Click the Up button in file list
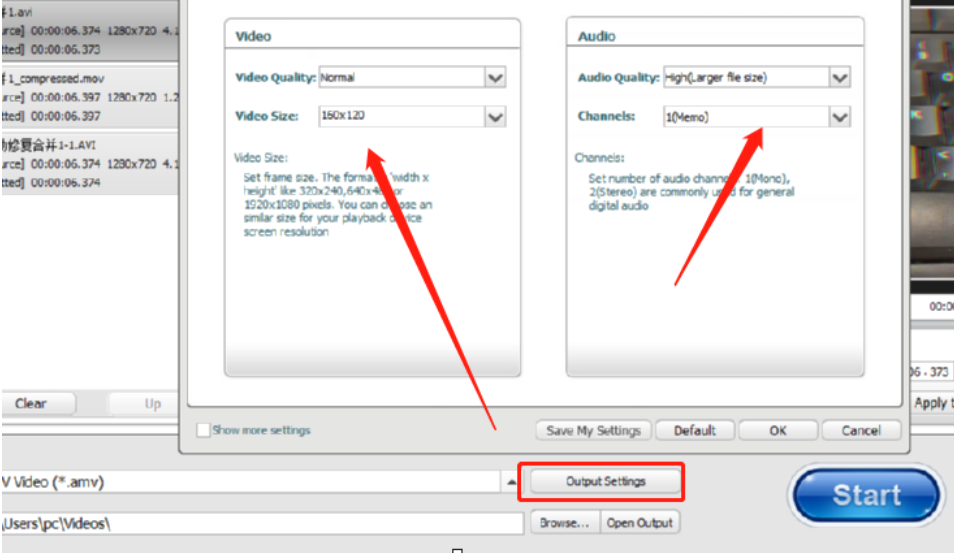 [x=144, y=403]
